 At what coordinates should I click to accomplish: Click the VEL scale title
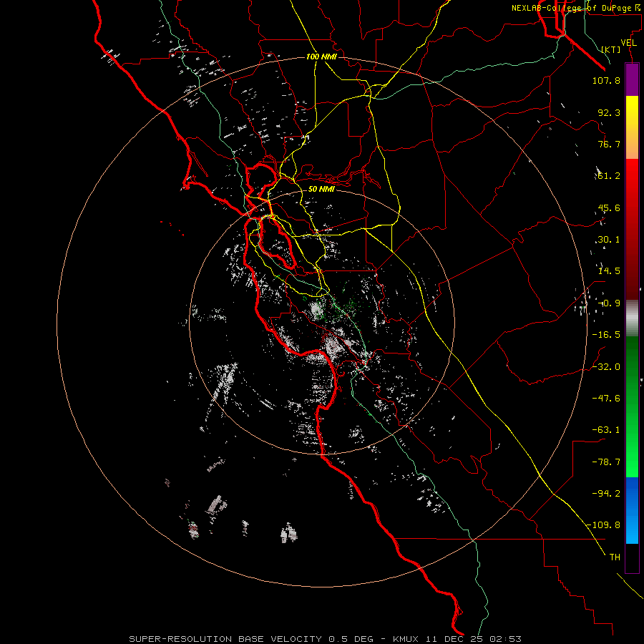click(628, 43)
